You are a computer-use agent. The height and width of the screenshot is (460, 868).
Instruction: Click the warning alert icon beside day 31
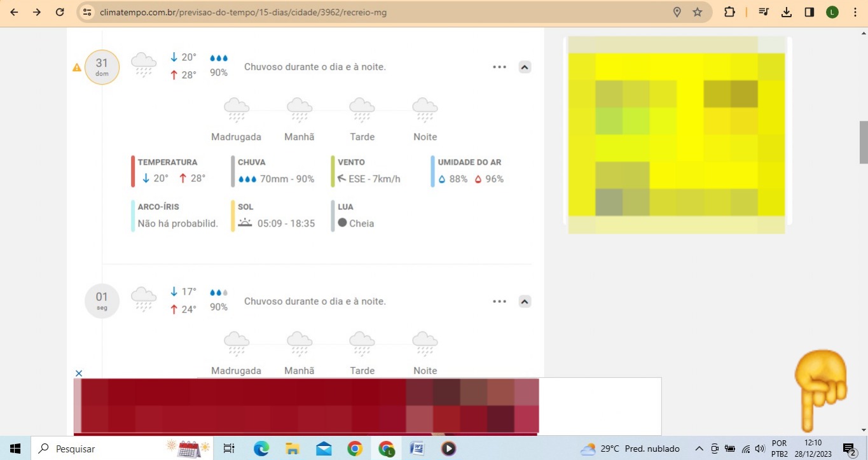pyautogui.click(x=77, y=67)
